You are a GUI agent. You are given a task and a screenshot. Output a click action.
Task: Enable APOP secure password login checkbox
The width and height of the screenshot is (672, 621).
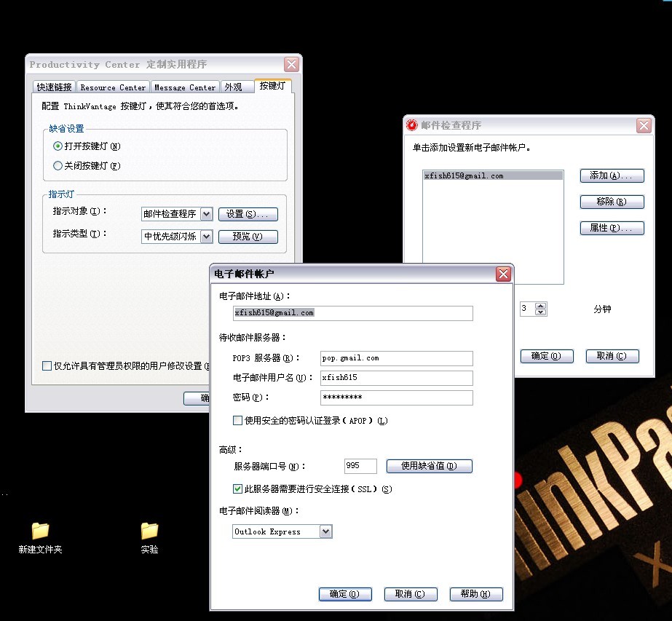[x=237, y=420]
